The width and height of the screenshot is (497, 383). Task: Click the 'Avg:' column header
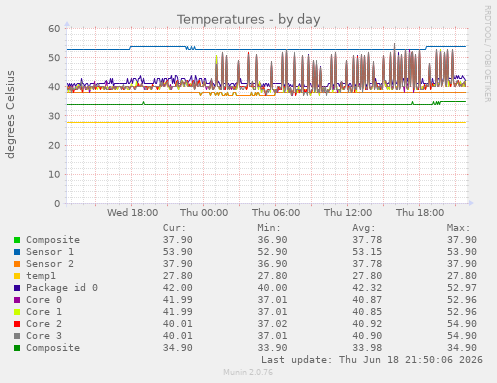coord(364,228)
